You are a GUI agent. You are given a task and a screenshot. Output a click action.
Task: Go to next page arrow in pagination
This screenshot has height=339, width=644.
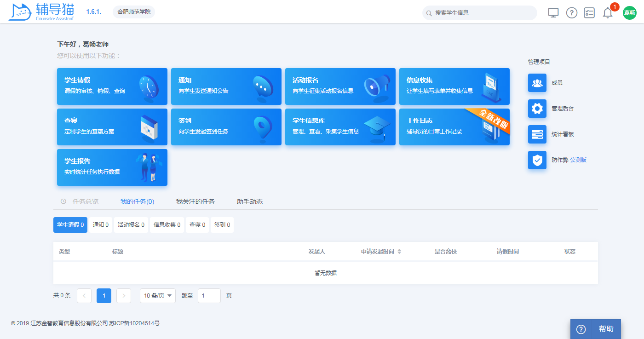[124, 296]
